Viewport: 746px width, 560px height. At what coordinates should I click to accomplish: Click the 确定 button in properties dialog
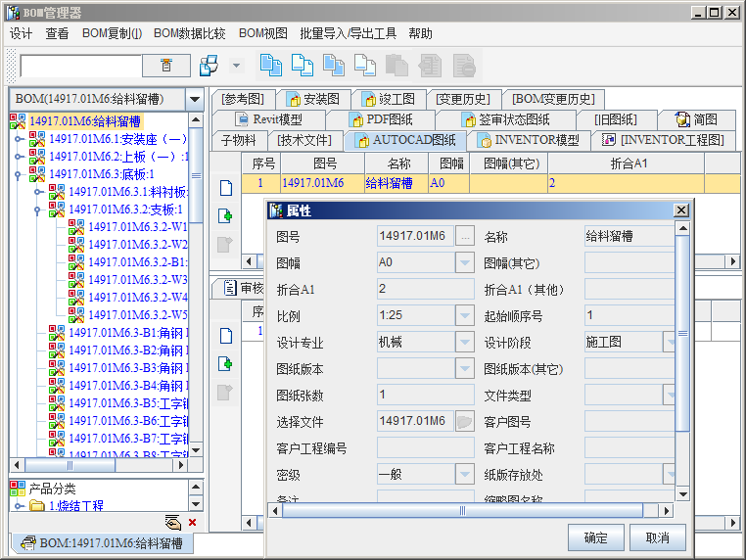(595, 537)
